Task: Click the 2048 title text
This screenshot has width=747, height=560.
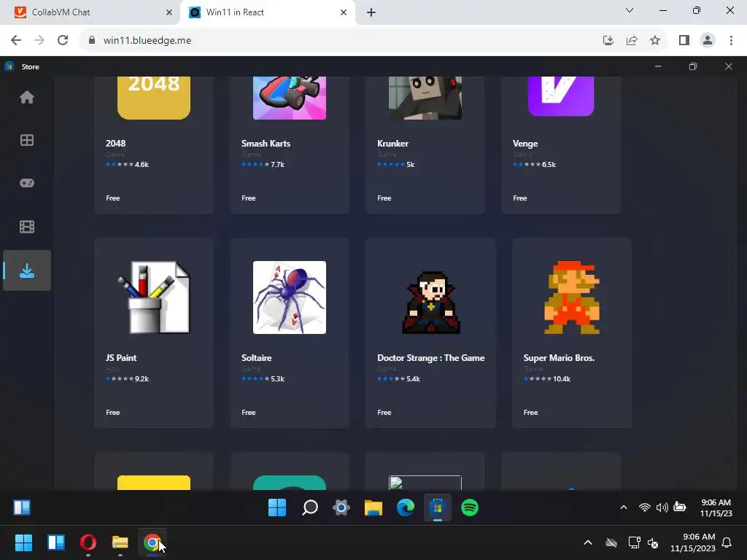Action: (115, 144)
